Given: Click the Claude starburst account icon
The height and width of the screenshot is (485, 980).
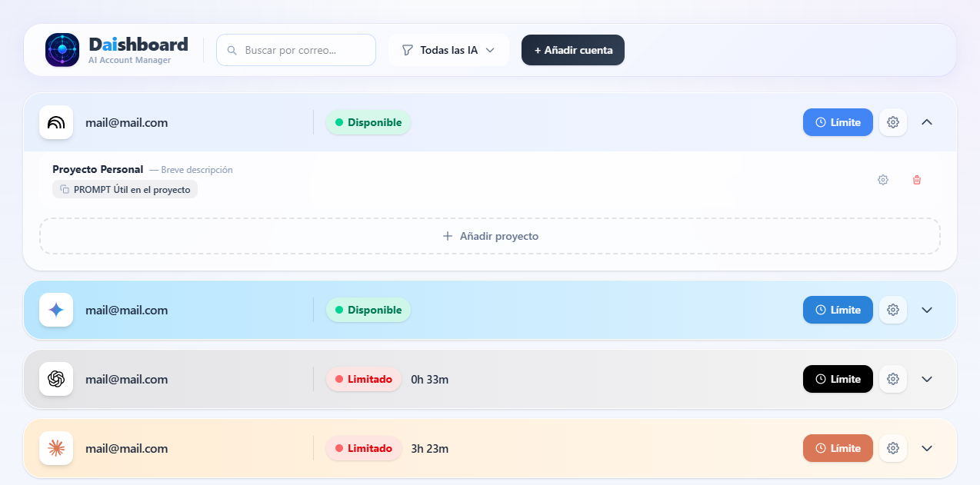Looking at the screenshot, I should tap(56, 448).
